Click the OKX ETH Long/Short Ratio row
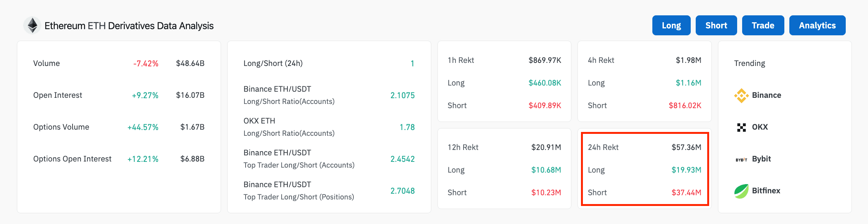868x224 pixels. [x=329, y=127]
